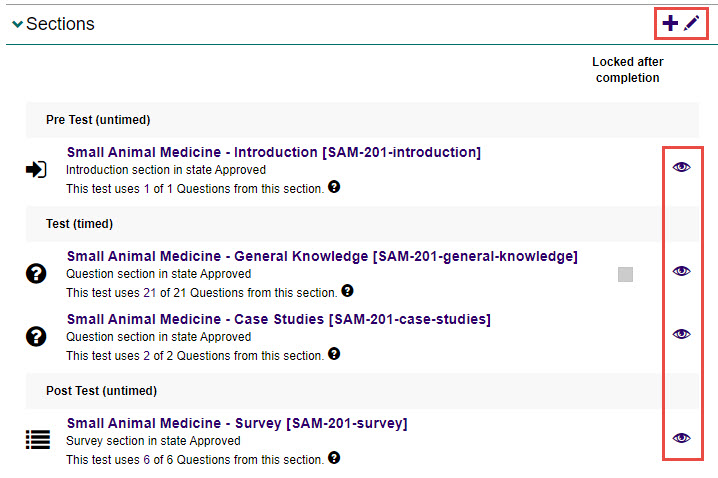Open Small Animal Medicine - Case Studies link
Viewport: 718px width, 478px height.
[x=278, y=320]
